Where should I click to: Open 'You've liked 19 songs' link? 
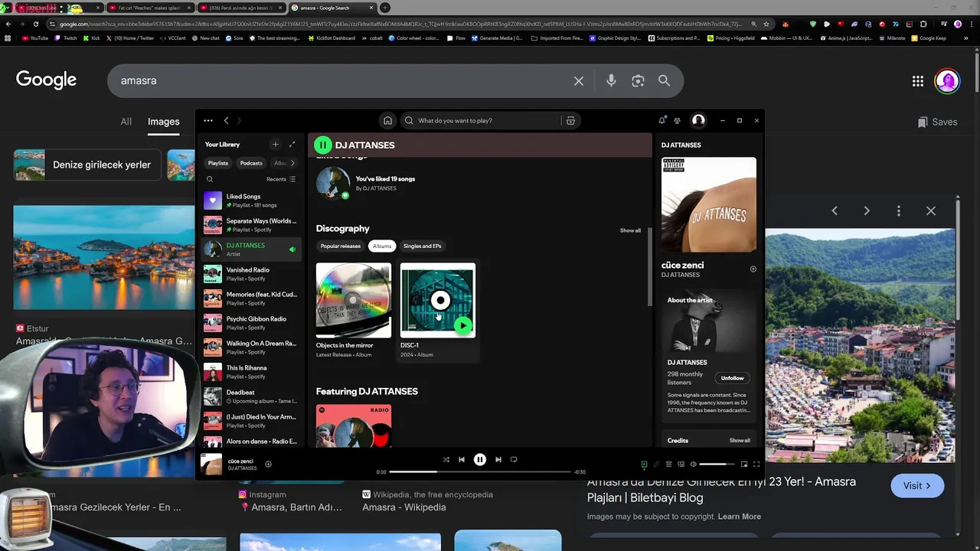pos(385,179)
